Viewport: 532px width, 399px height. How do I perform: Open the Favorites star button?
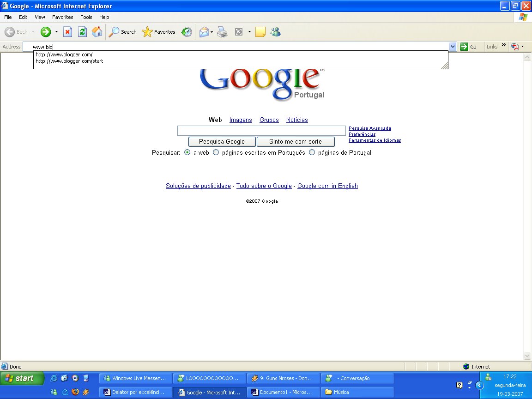click(x=158, y=32)
